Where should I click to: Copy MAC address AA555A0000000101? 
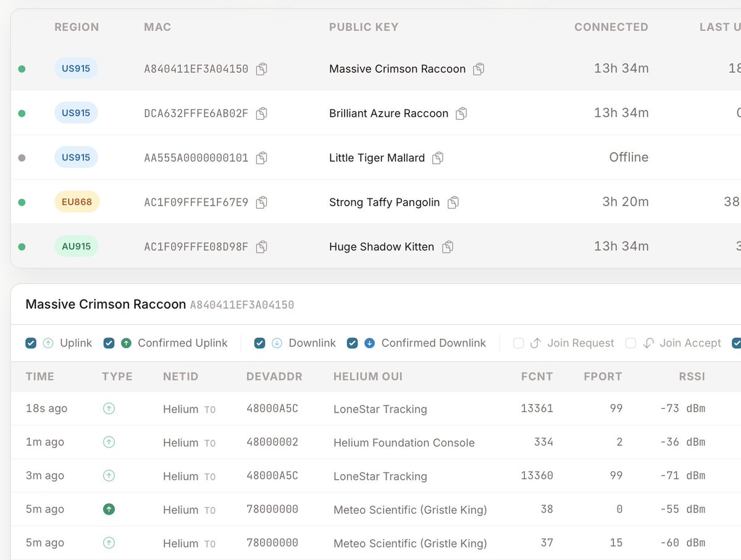tap(262, 158)
